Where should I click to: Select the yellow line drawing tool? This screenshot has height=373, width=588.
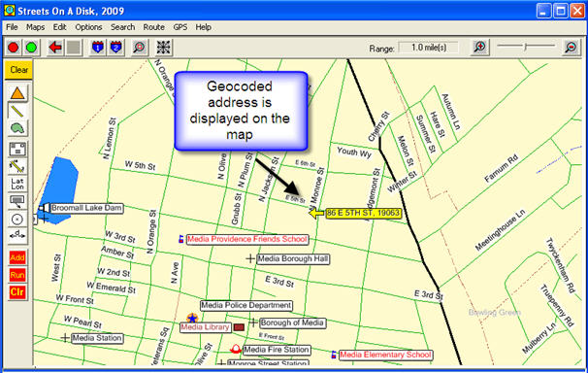(17, 111)
